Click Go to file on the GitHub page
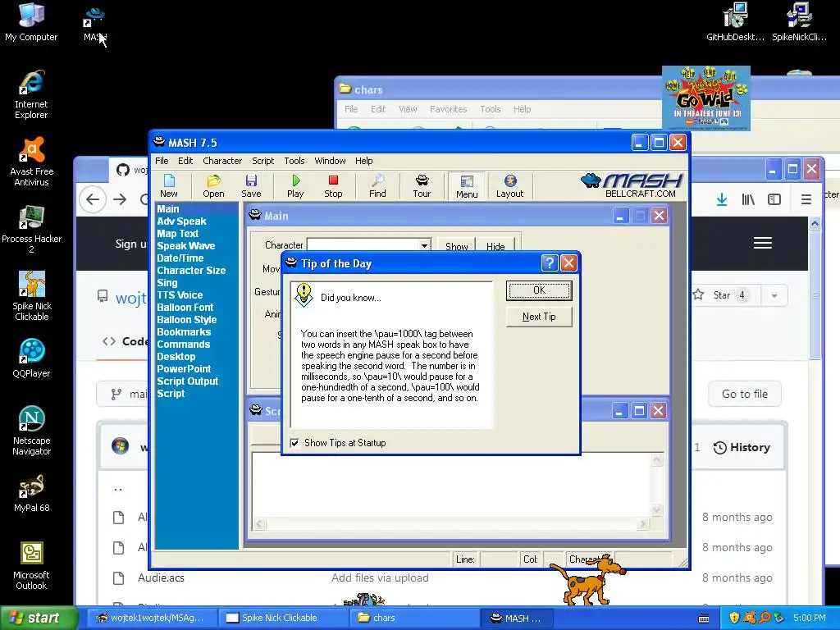This screenshot has width=840, height=630. tap(745, 395)
